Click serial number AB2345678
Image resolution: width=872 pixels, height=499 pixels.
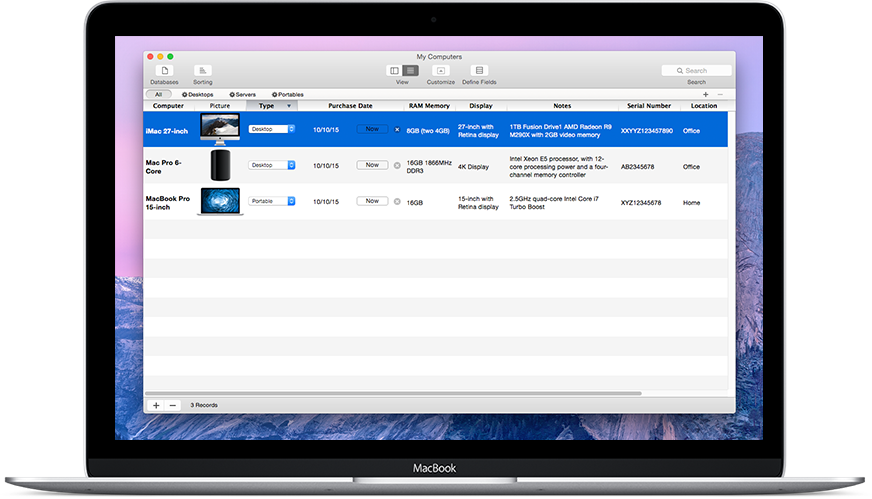click(x=637, y=167)
